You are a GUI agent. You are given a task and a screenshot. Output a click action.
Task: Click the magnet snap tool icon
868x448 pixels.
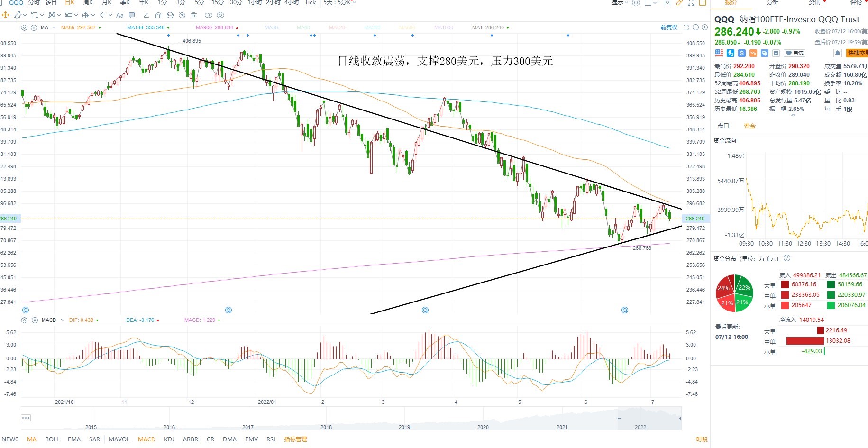point(158,15)
